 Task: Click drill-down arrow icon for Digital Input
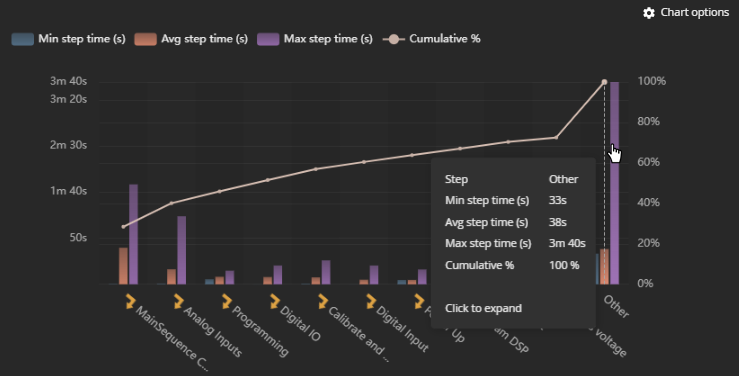(x=371, y=302)
